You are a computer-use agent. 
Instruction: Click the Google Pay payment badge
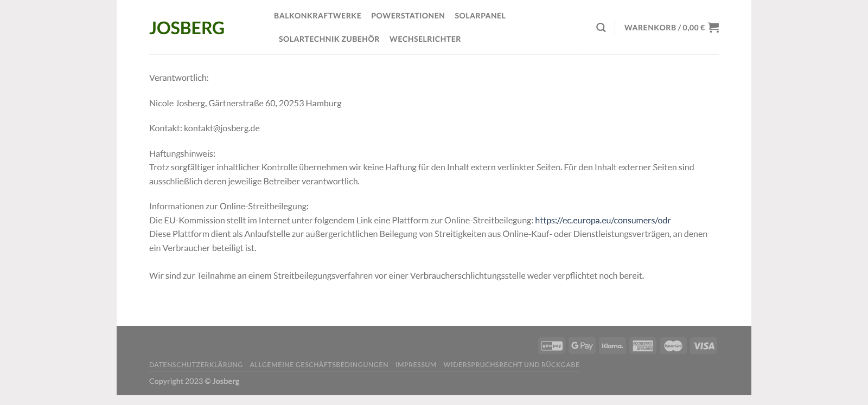582,346
